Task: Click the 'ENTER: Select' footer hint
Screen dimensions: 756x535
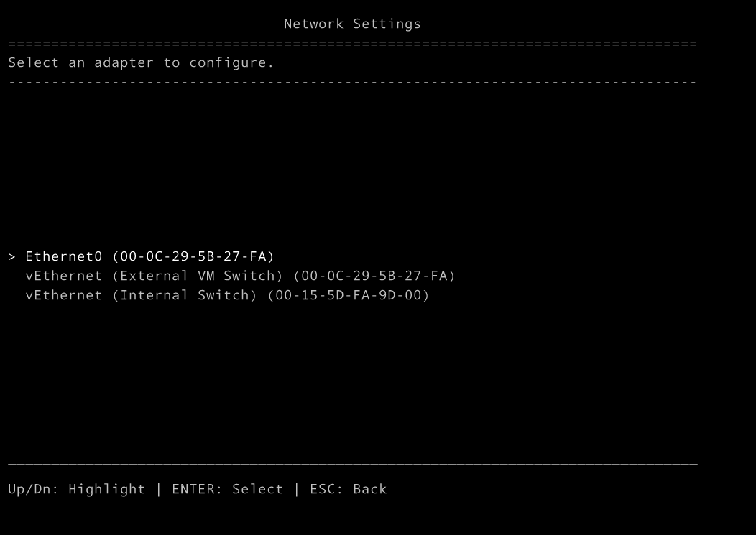Action: [x=227, y=489]
